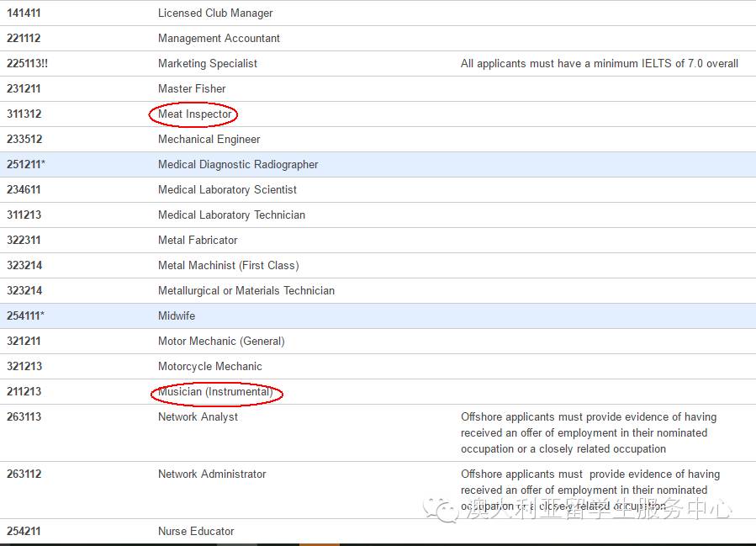Select the Meat Inspector occupation text
The width and height of the screenshot is (756, 546).
(195, 114)
